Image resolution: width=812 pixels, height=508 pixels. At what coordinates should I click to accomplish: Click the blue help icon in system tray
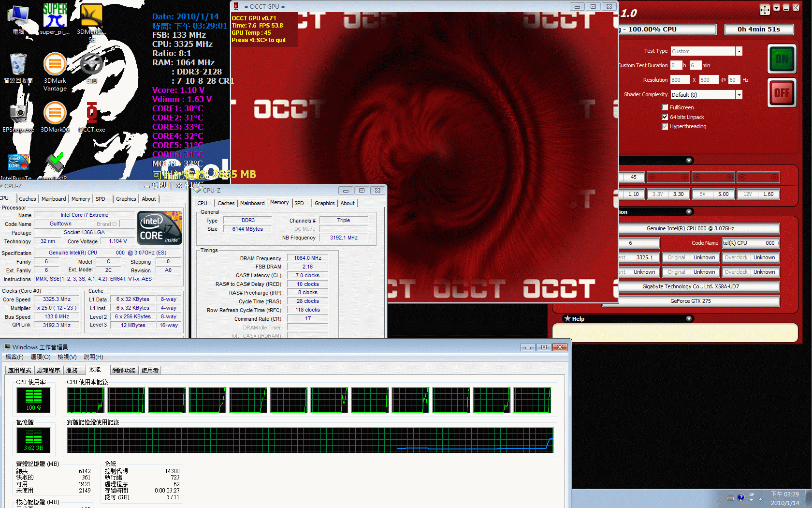741,497
